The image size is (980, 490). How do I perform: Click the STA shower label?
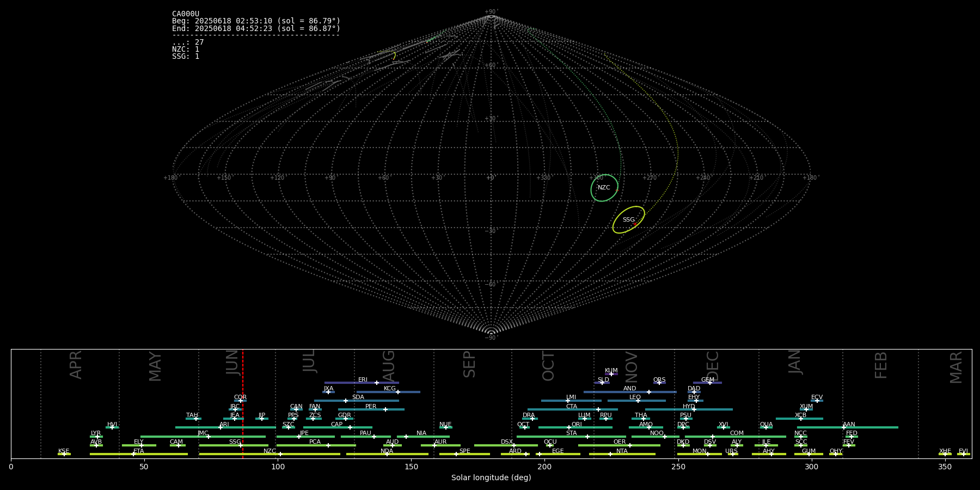(x=571, y=433)
